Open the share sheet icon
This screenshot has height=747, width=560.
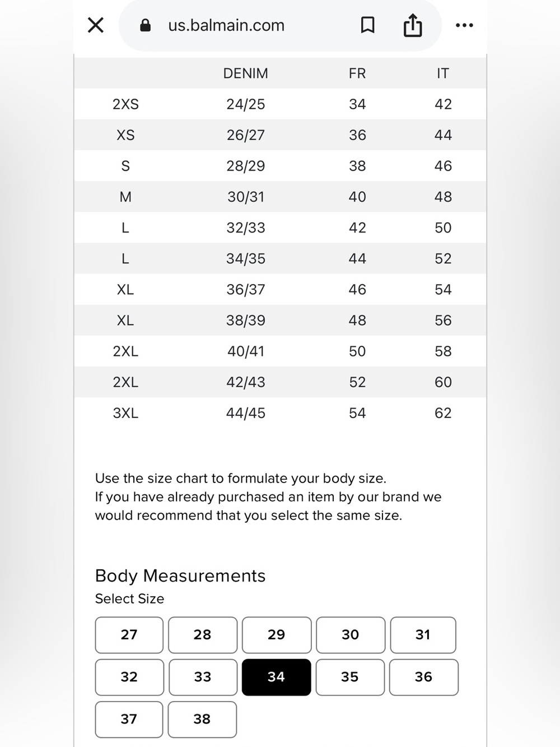(413, 25)
